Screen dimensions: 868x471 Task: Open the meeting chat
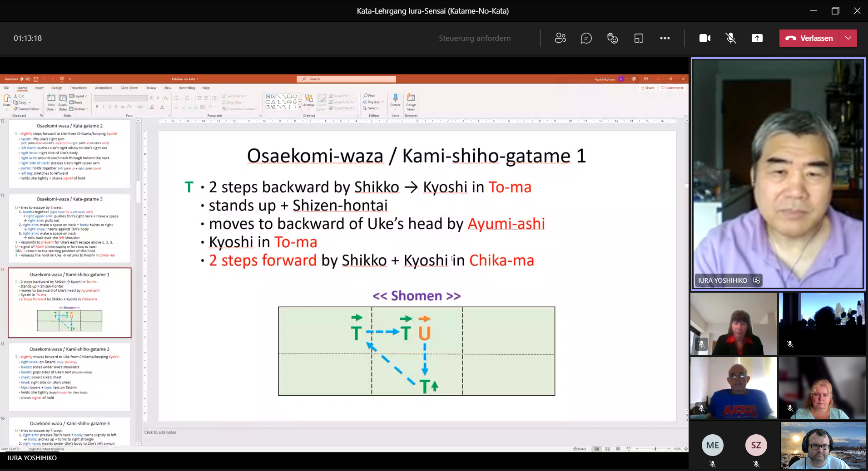pos(586,39)
